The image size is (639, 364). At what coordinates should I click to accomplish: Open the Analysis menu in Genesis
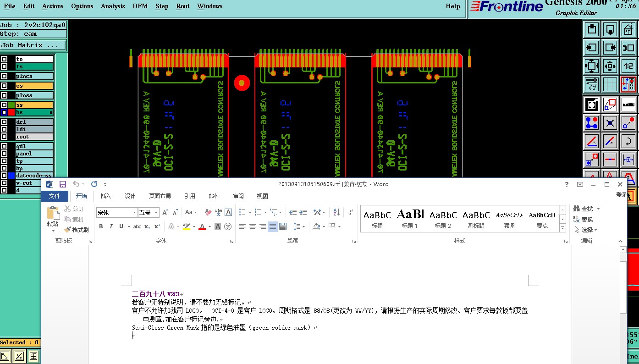(x=113, y=6)
